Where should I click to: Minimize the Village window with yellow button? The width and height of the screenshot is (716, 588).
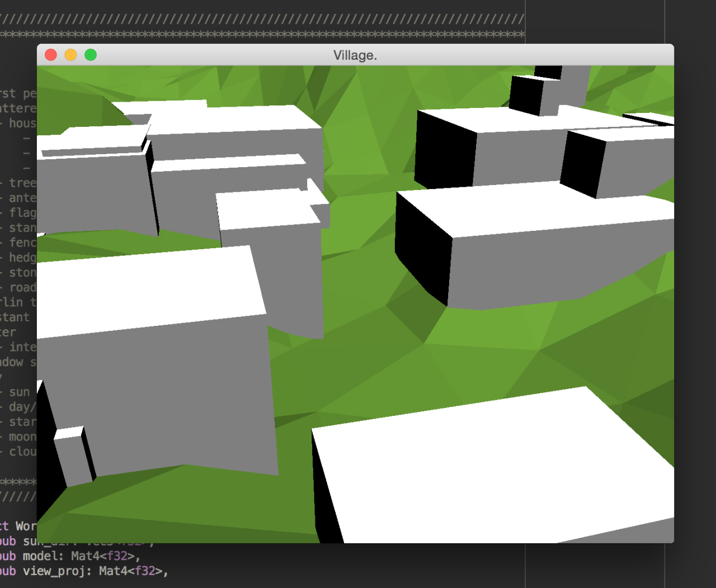pyautogui.click(x=70, y=55)
